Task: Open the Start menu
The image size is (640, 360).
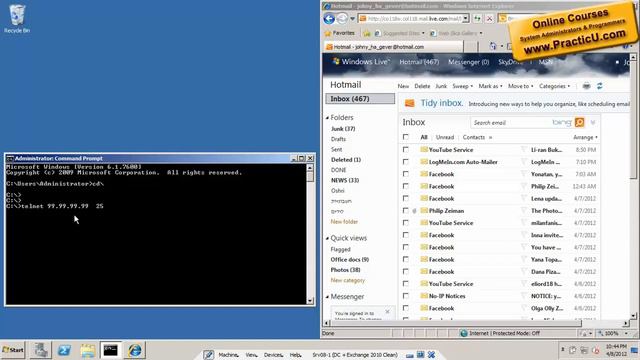Action: click(x=13, y=350)
